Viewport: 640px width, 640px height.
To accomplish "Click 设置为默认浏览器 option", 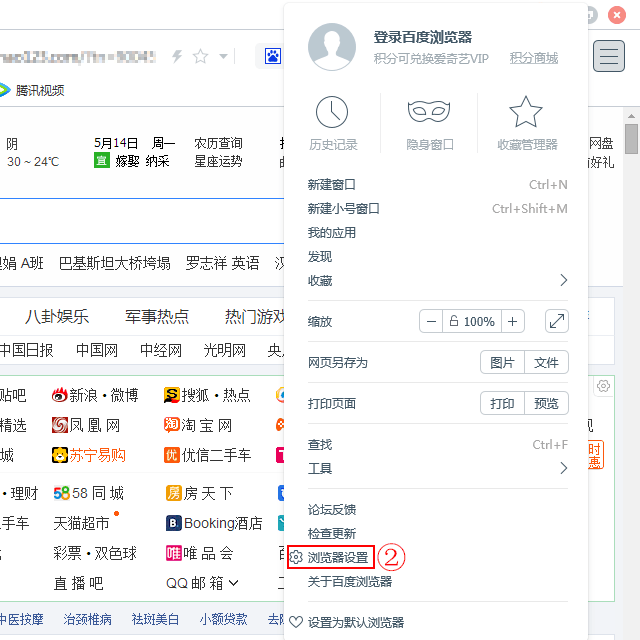I will pyautogui.click(x=356, y=622).
